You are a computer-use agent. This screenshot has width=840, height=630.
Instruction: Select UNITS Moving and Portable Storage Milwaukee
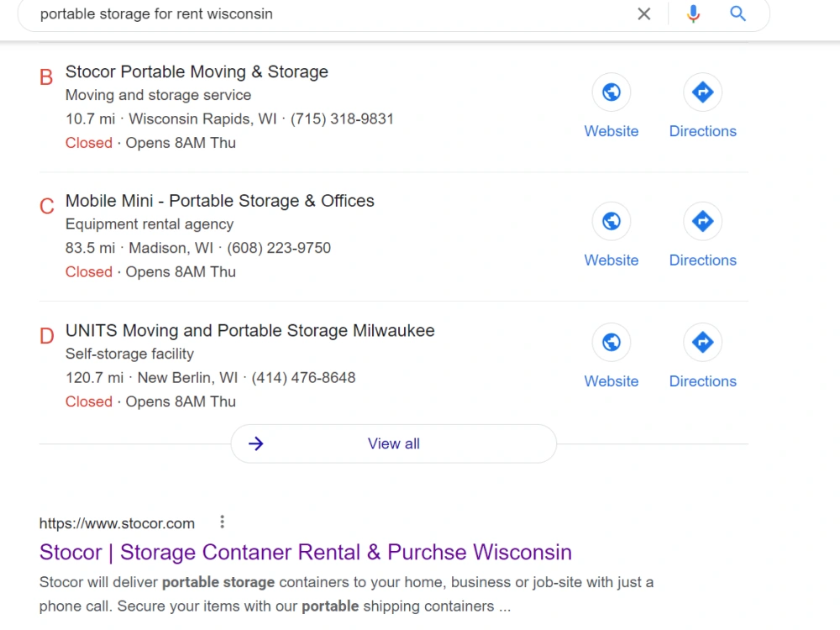click(249, 330)
